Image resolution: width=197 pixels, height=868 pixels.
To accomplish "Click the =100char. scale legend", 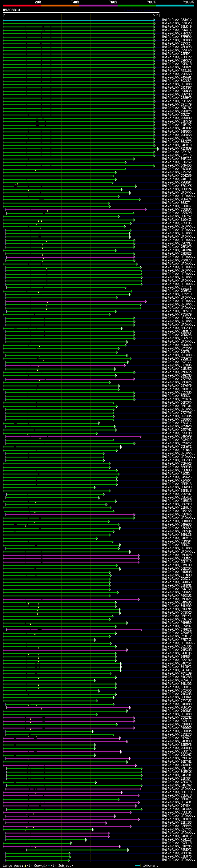I will pos(146,865).
